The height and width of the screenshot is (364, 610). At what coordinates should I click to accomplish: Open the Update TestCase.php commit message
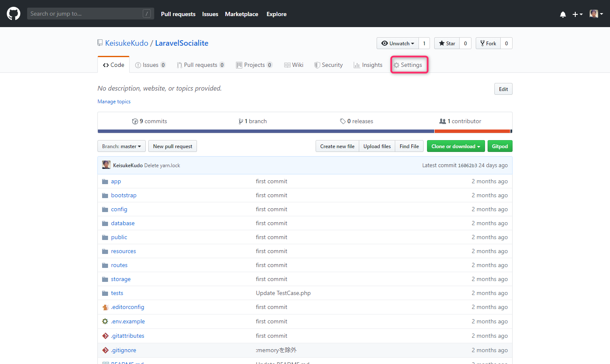[x=283, y=293]
